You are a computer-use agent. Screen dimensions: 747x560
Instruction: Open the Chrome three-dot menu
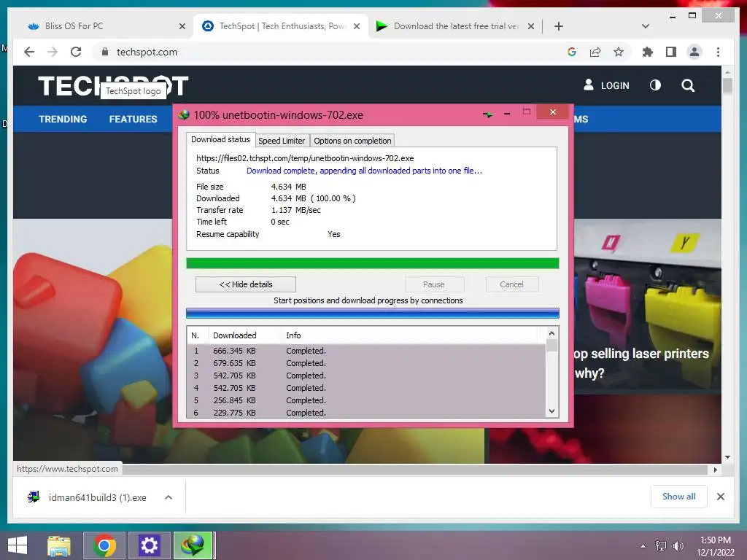[x=718, y=52]
